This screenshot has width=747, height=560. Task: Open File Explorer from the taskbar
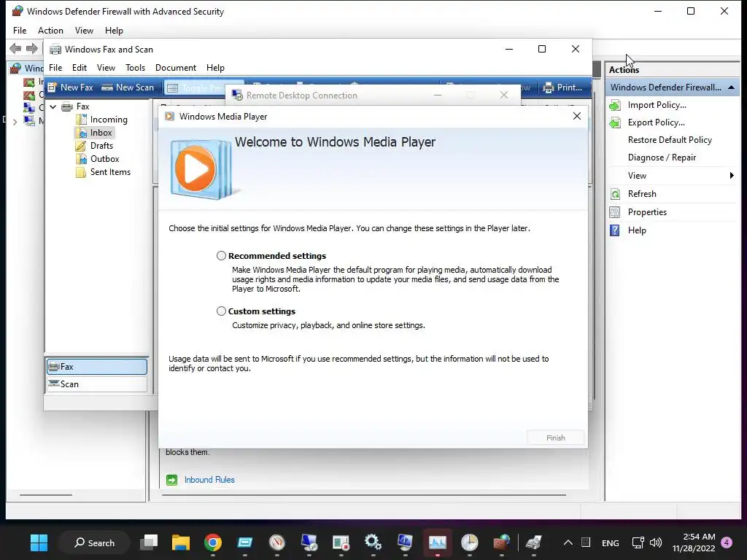[x=181, y=542]
